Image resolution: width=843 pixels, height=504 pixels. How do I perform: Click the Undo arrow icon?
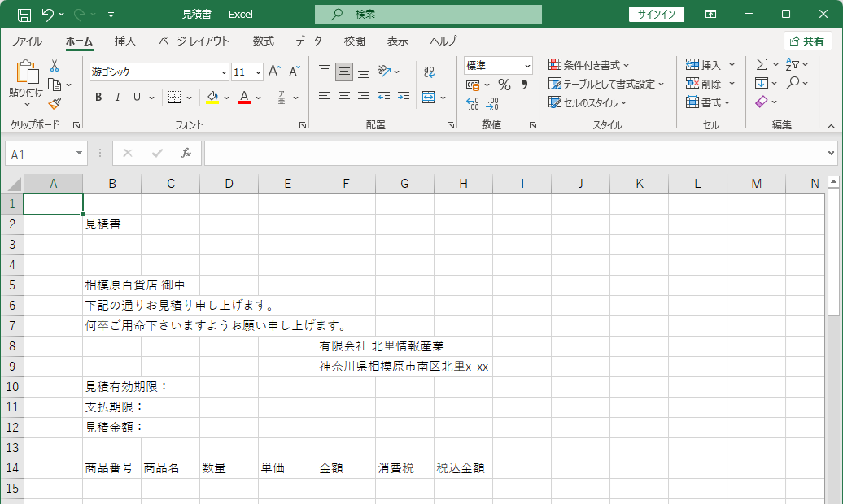click(x=47, y=15)
